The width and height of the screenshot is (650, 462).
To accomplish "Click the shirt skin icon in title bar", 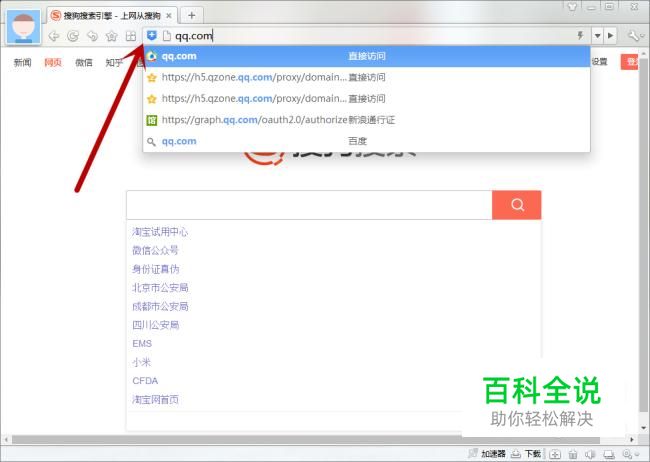I will [572, 7].
